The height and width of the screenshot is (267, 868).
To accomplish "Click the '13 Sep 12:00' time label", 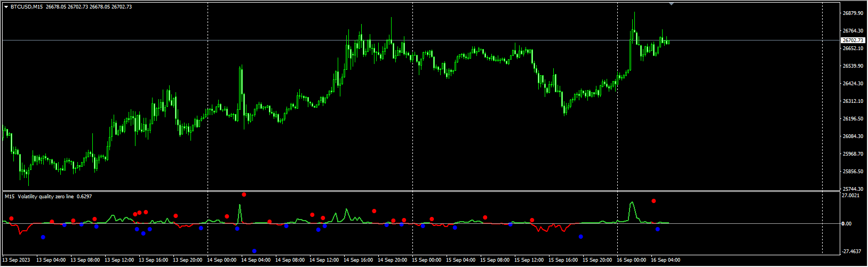I will (x=119, y=260).
